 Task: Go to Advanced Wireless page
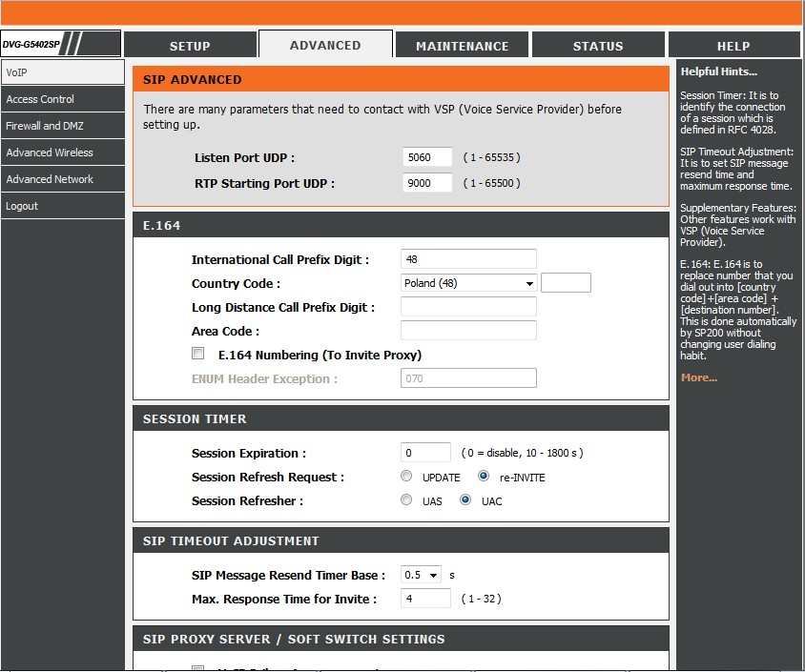point(63,153)
